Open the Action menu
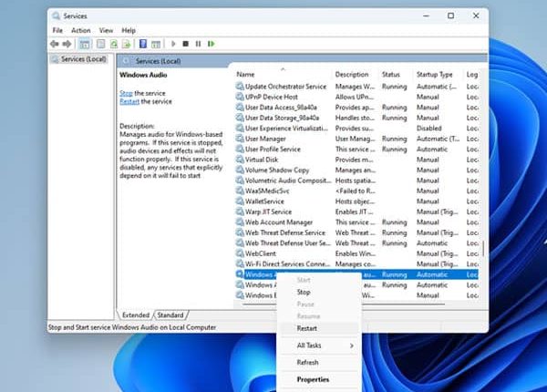Viewport: 547px width, 392px height. click(81, 31)
